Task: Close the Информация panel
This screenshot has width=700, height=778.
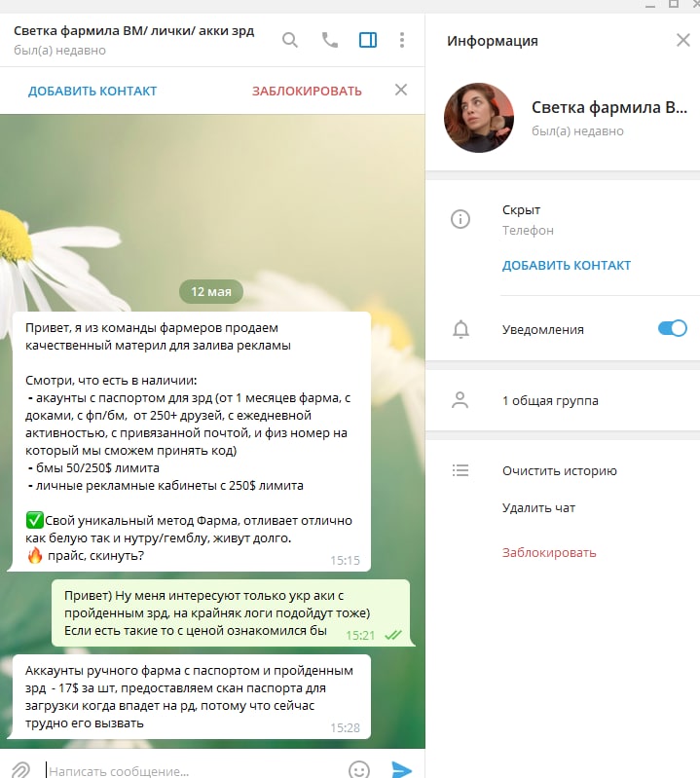Action: pos(683,40)
